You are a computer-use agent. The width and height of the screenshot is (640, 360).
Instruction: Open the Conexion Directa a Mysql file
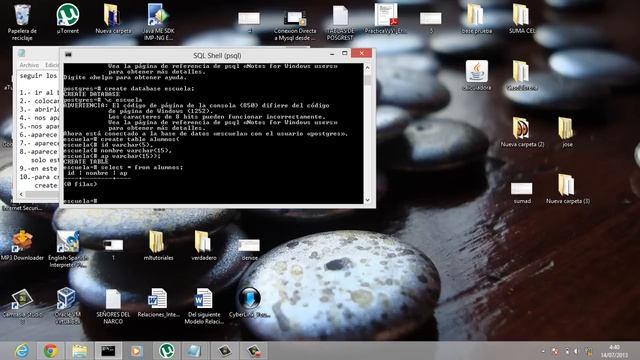point(295,25)
